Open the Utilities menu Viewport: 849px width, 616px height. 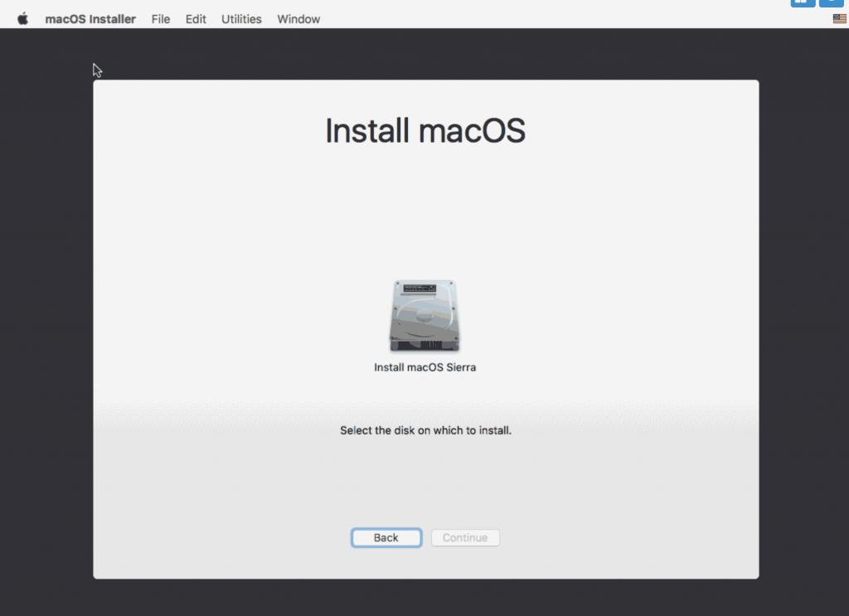pyautogui.click(x=241, y=19)
